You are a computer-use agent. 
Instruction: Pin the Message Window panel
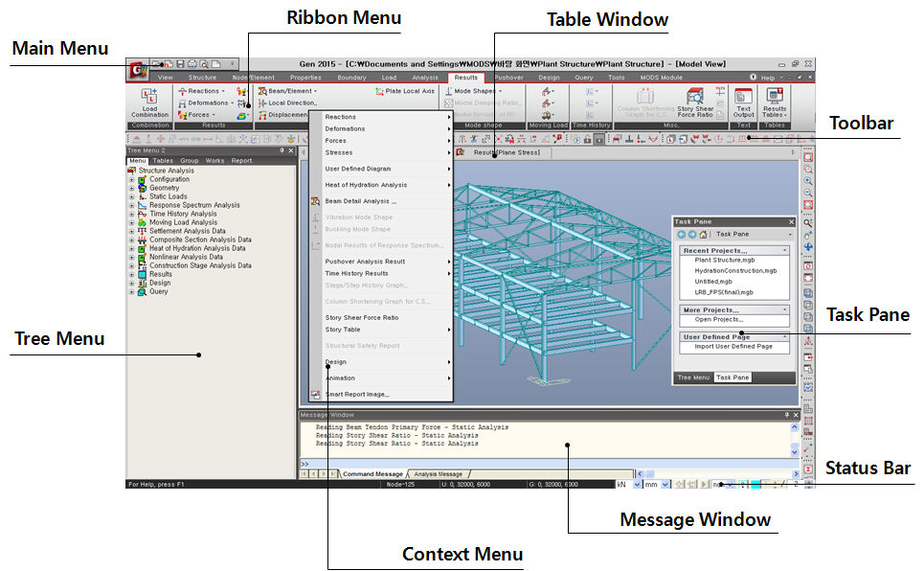tap(786, 415)
